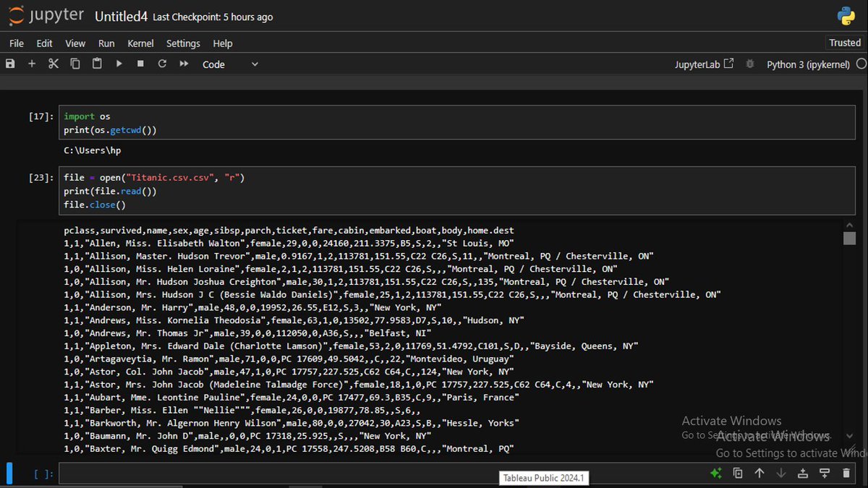This screenshot has height=488, width=868.
Task: Click the C:\Users\hp output text
Action: (x=93, y=150)
